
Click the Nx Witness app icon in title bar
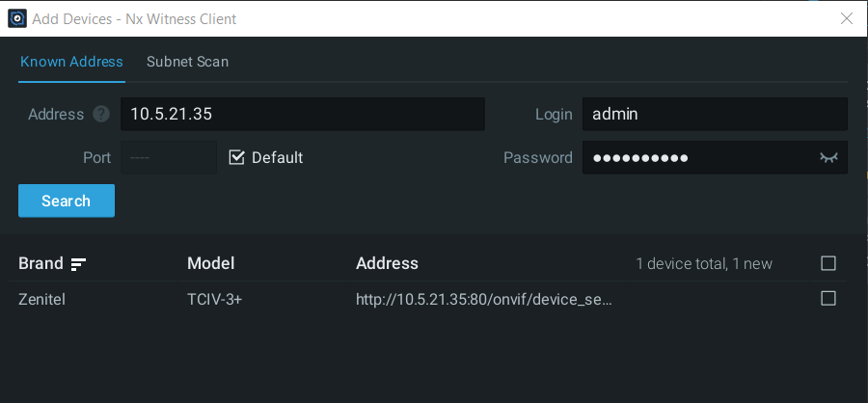(x=16, y=18)
